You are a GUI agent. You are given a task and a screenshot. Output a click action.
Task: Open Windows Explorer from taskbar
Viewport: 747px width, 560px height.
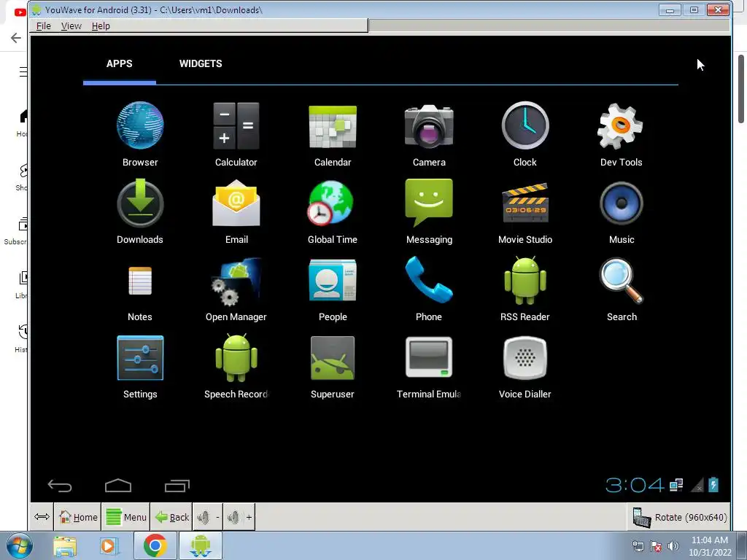point(65,546)
